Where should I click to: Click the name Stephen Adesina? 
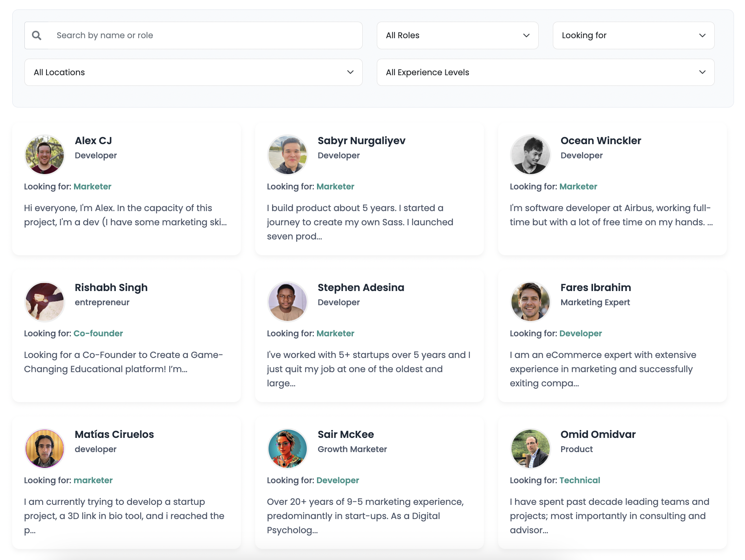pyautogui.click(x=361, y=287)
